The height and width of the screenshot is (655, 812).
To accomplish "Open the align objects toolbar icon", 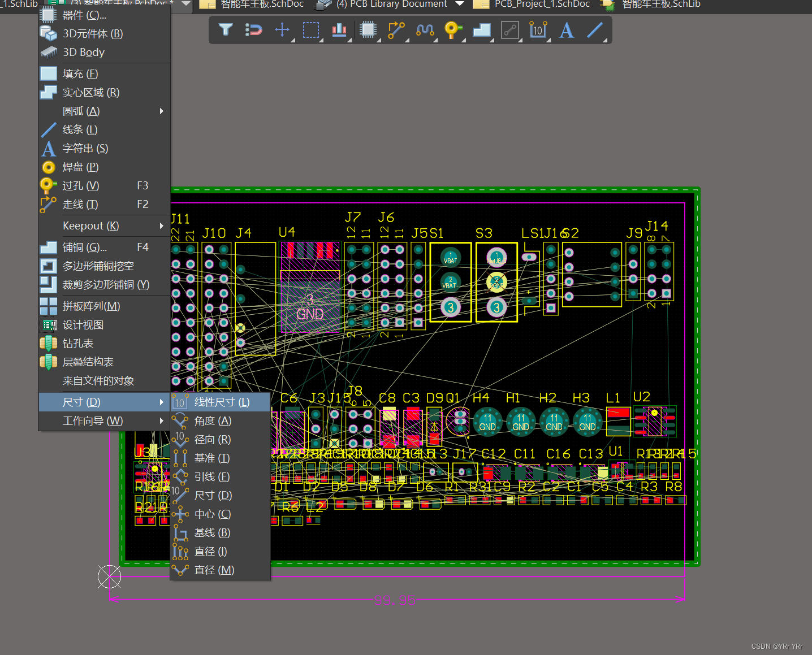I will [x=339, y=29].
